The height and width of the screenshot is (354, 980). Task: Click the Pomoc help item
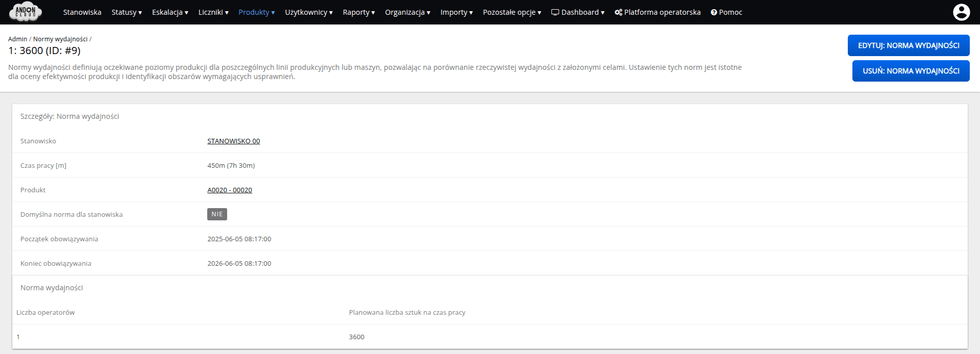click(726, 12)
